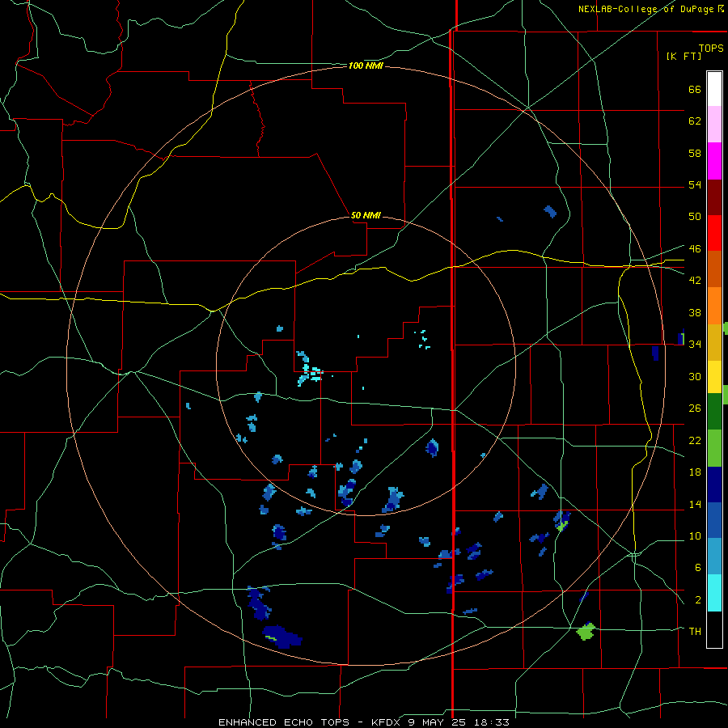Image resolution: width=728 pixels, height=728 pixels.
Task: Select the 46 scale value
Action: point(695,248)
